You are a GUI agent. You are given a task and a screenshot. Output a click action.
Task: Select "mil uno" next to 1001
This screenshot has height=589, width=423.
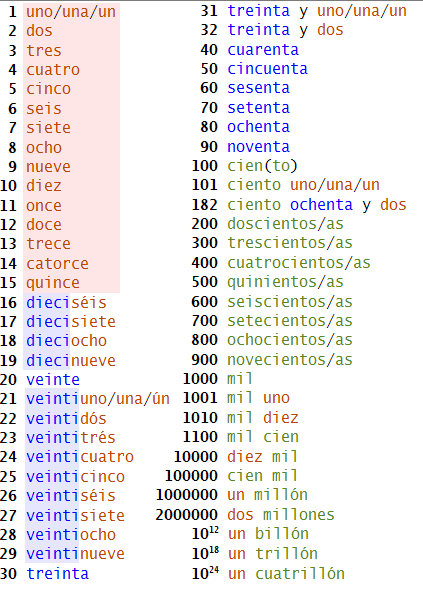[x=258, y=398]
